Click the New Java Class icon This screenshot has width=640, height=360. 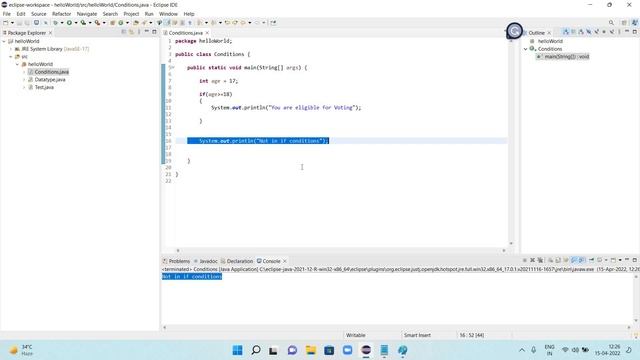point(120,23)
